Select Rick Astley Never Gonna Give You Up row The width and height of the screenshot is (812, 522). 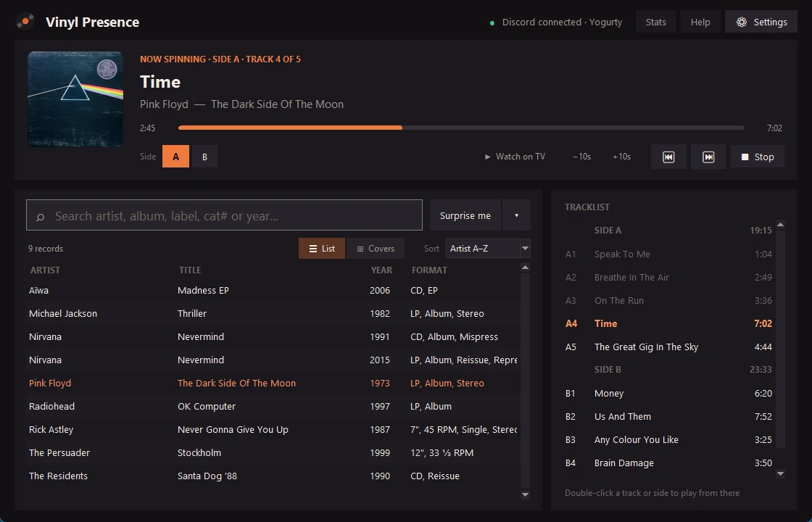click(x=273, y=429)
